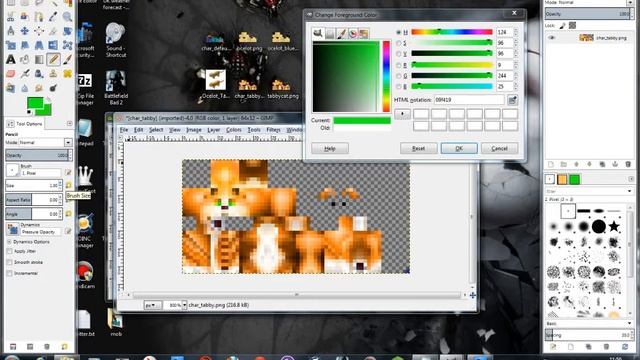Hide the char_tabby.png layer with eye icon
The width and height of the screenshot is (640, 360).
tap(552, 38)
